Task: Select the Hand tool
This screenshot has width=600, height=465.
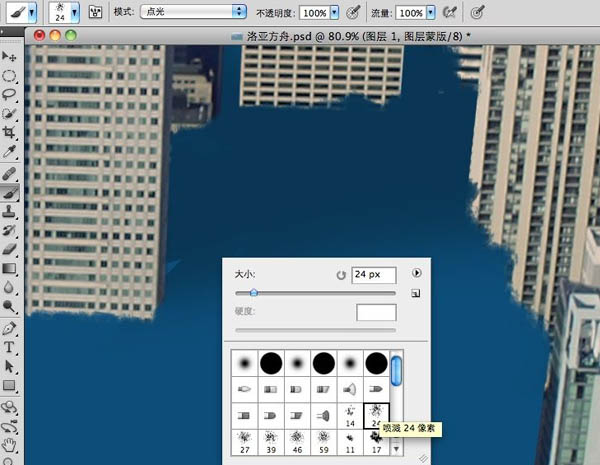Action: tap(9, 445)
